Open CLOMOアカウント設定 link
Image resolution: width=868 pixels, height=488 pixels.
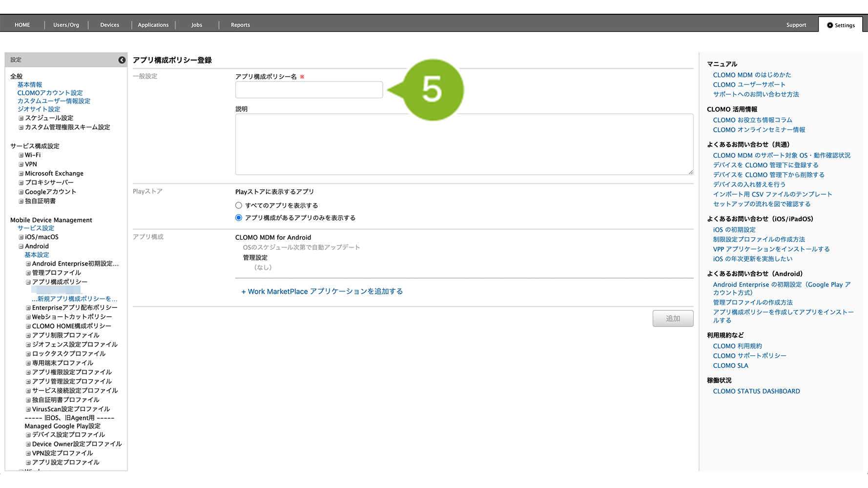[50, 93]
